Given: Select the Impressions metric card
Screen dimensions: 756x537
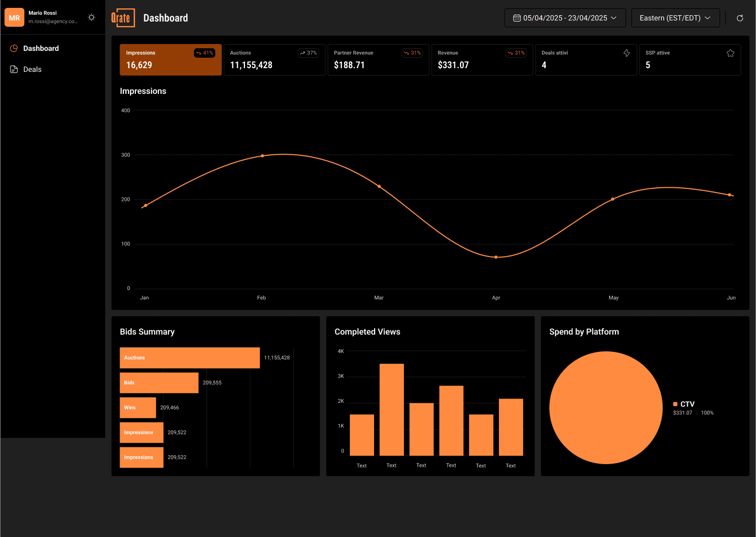Looking at the screenshot, I should 171,60.
